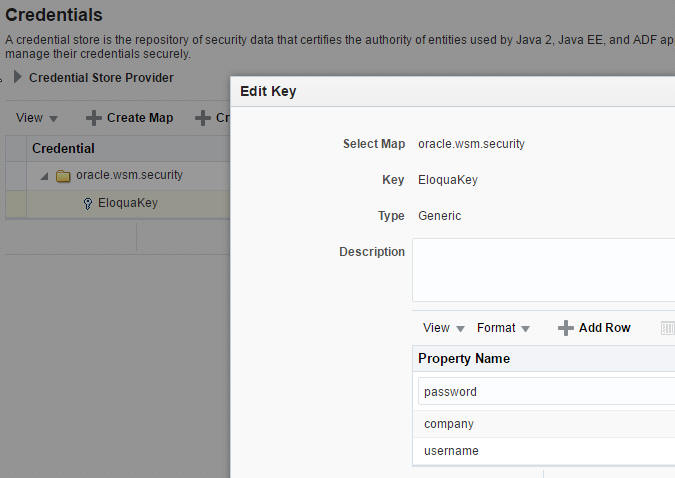Open the Format menu dropdown
Viewport: 675px width, 478px height.
pos(503,328)
